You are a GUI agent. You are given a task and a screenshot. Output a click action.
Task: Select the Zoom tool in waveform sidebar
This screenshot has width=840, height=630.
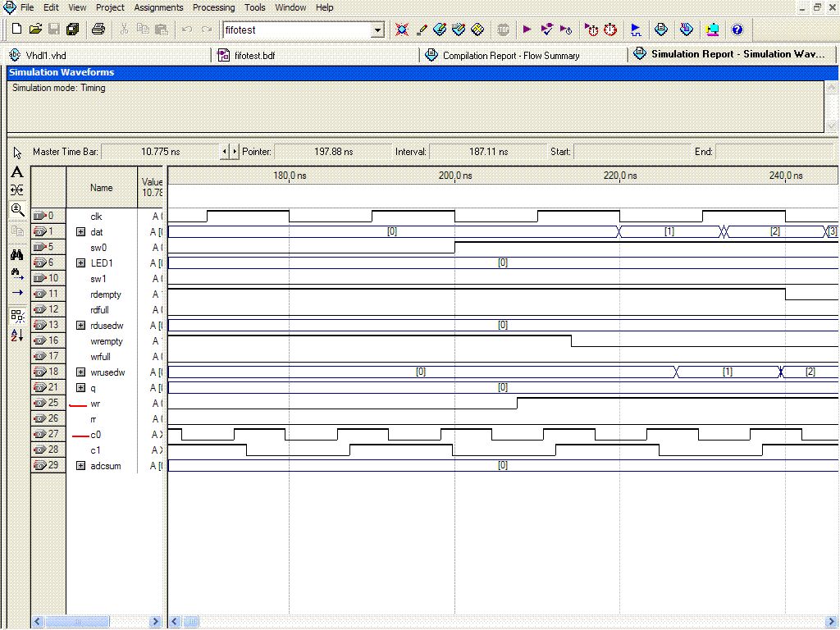click(17, 210)
